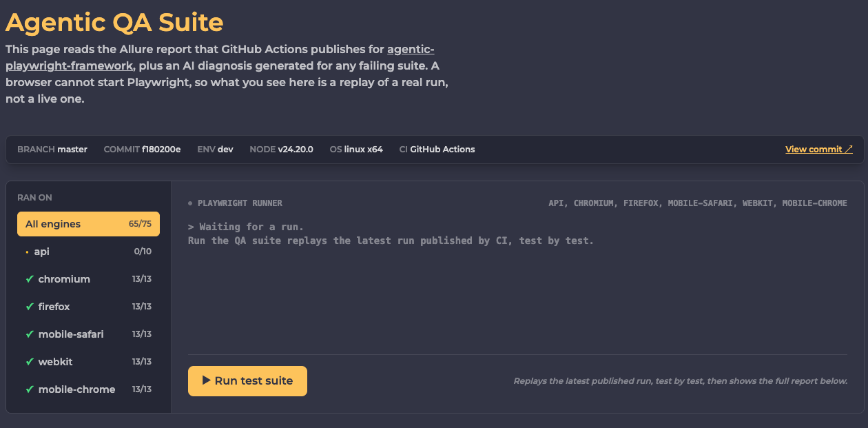Click the 'Run the QA suite replays' console line

[x=391, y=241]
